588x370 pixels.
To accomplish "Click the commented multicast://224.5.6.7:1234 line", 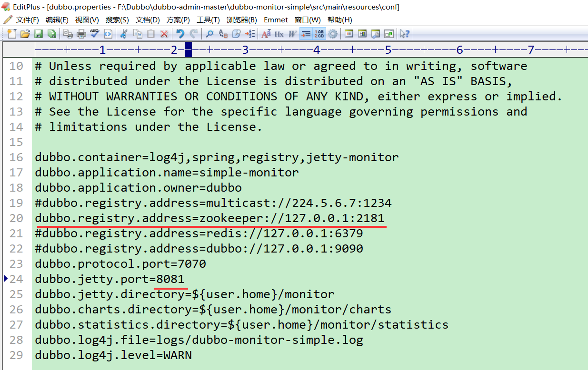I will tap(213, 203).
